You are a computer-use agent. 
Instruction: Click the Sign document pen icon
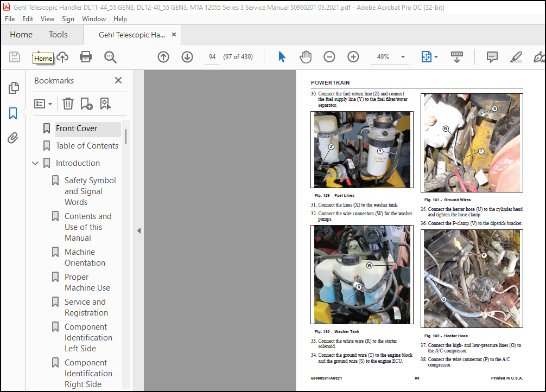coord(539,57)
